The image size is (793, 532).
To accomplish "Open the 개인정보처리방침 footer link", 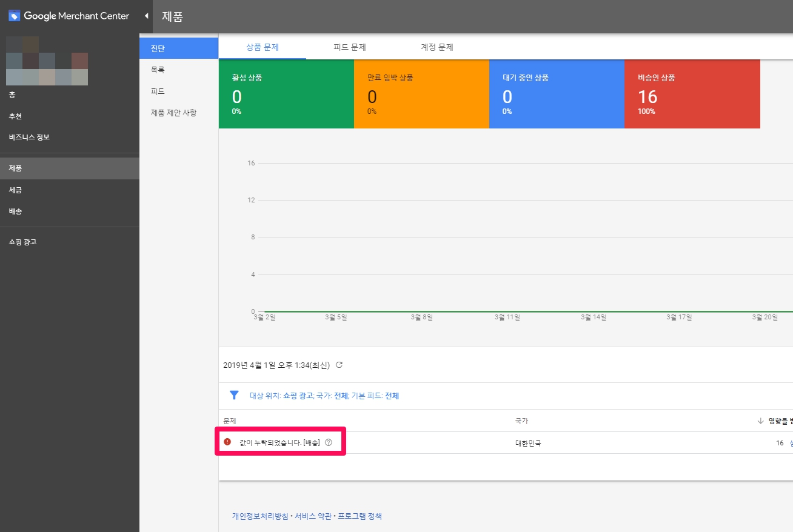I will point(259,516).
